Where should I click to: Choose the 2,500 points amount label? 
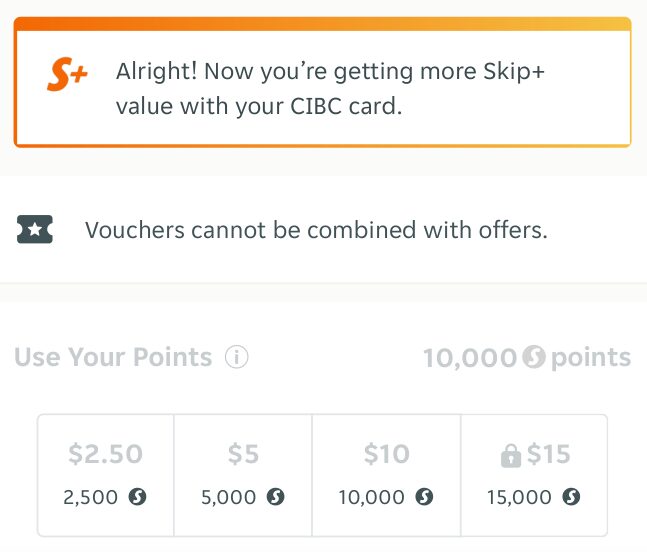[x=90, y=497]
